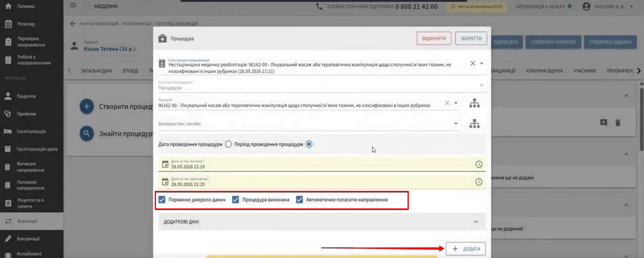Screen dimensions: 644x258
Task: Open the Пацієнти journal
Action: point(26,97)
